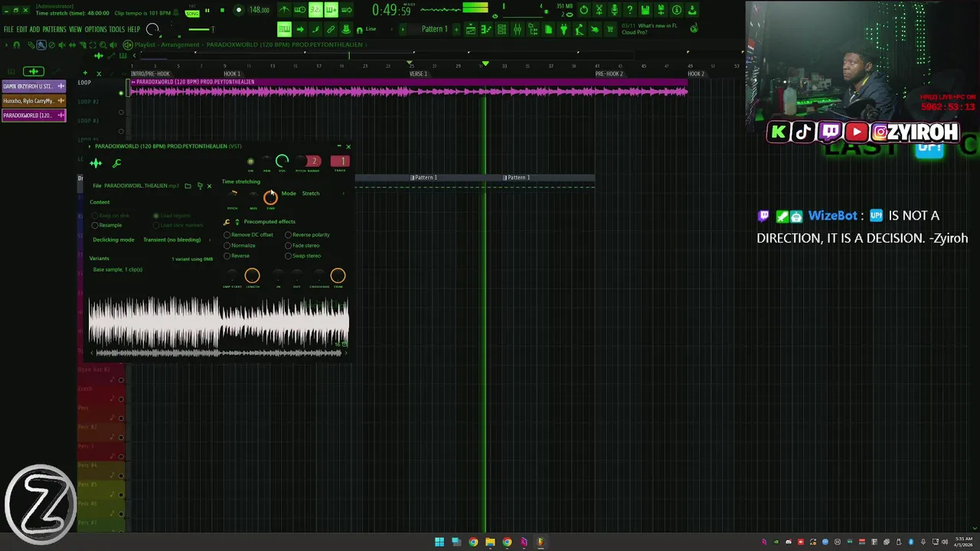The height and width of the screenshot is (551, 980).
Task: Click the stop playback button
Action: click(222, 10)
